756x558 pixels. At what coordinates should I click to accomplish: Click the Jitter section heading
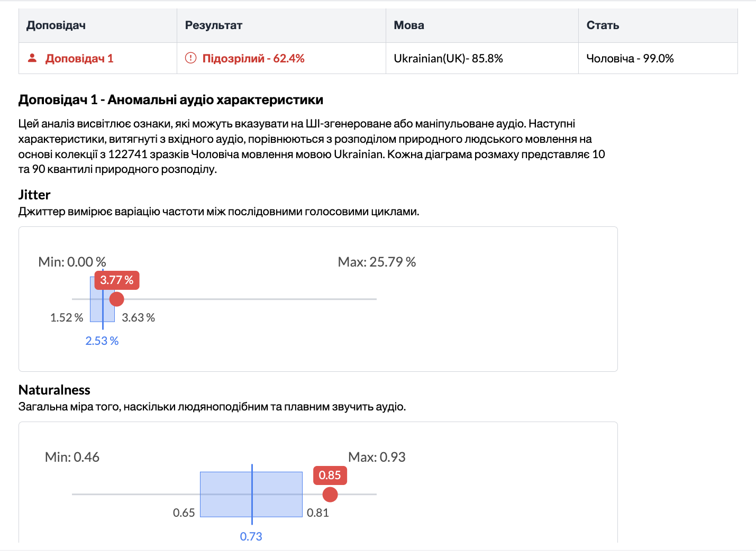click(34, 195)
